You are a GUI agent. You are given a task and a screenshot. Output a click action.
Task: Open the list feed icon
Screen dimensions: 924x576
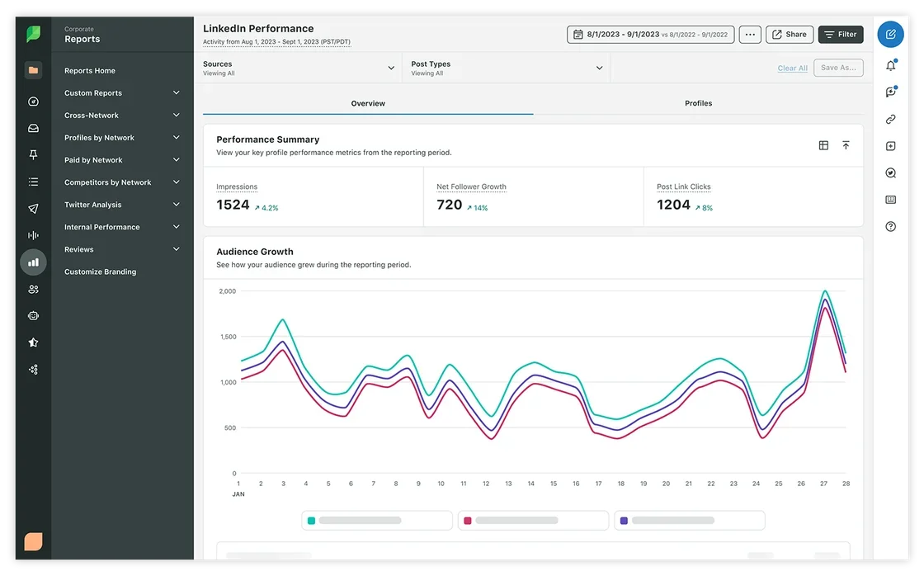[34, 182]
